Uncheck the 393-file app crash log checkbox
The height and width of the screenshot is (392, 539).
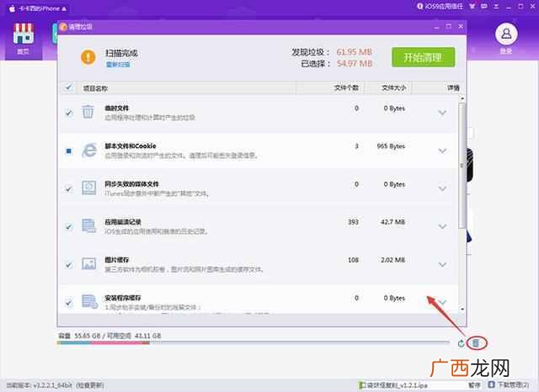(69, 226)
